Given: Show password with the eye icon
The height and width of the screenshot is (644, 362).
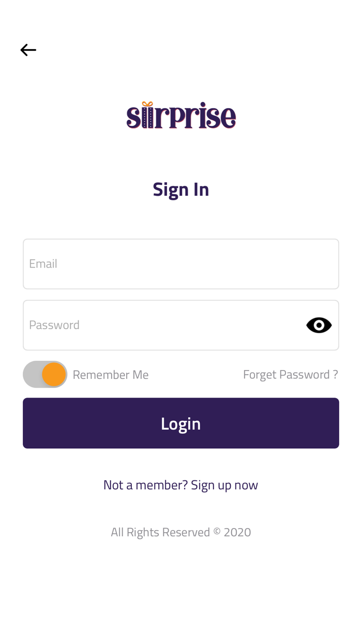Looking at the screenshot, I should pos(319,325).
